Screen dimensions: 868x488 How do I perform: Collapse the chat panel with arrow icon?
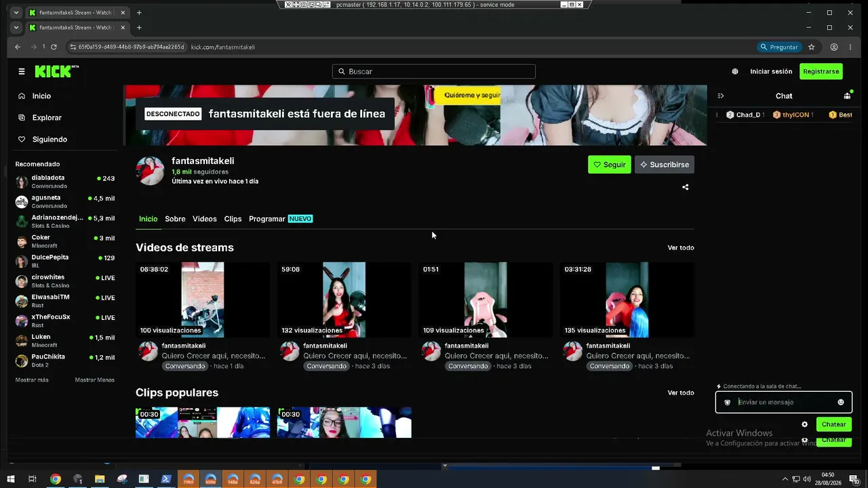point(721,96)
